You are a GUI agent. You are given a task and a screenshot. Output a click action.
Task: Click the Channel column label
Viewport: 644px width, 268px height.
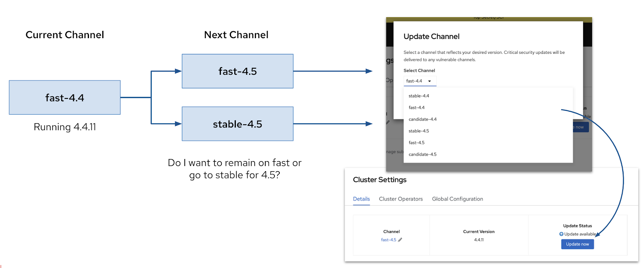coord(391,232)
